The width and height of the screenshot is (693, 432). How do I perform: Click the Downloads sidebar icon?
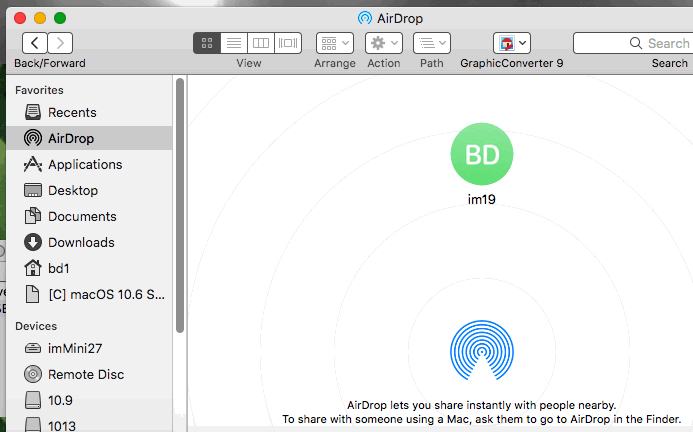coord(33,242)
